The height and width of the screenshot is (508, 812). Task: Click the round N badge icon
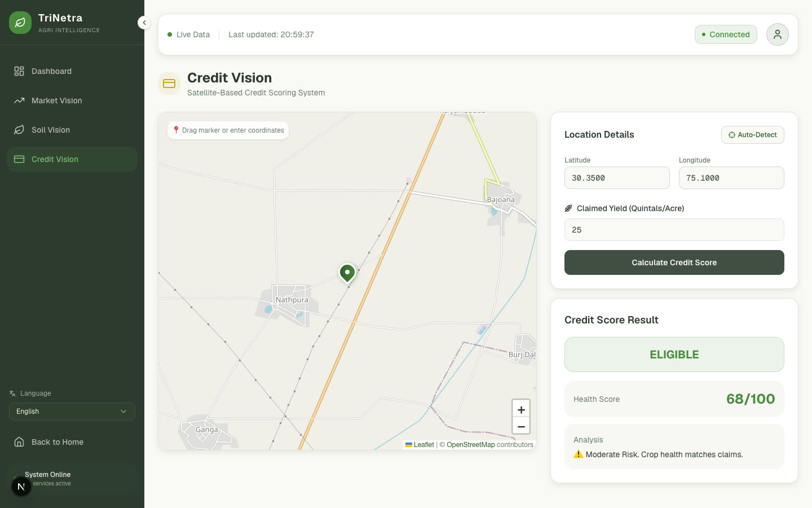[21, 487]
